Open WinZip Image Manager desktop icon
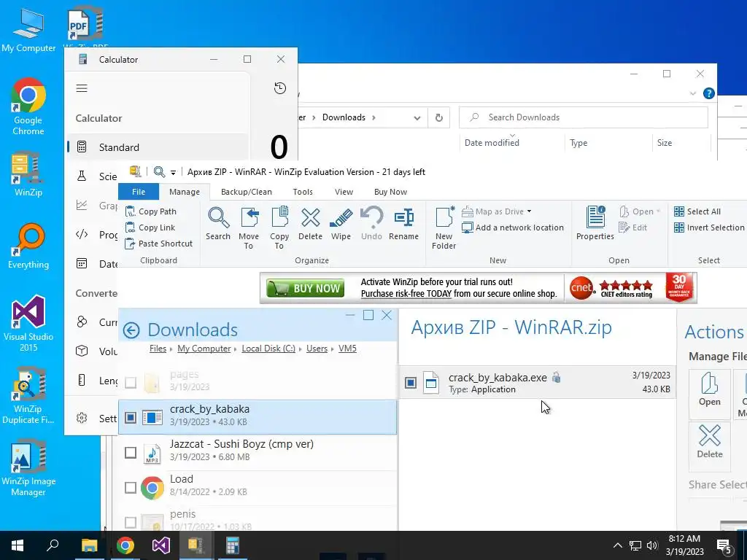Viewport: 747px width, 560px height. 28,468
